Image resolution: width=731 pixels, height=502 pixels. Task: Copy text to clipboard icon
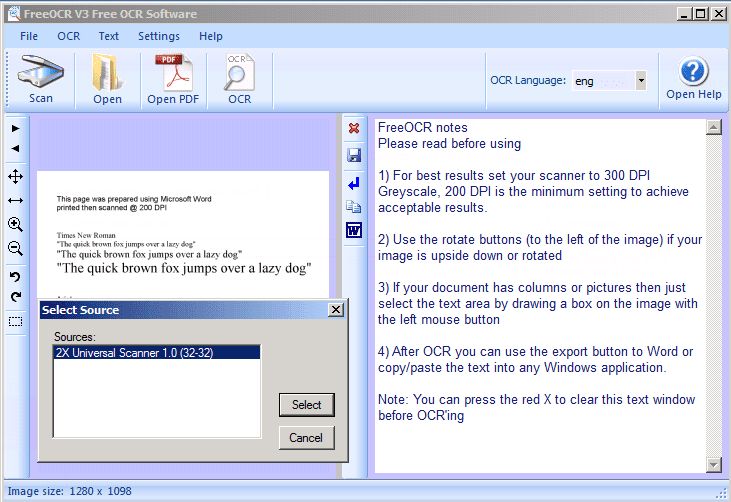(354, 206)
